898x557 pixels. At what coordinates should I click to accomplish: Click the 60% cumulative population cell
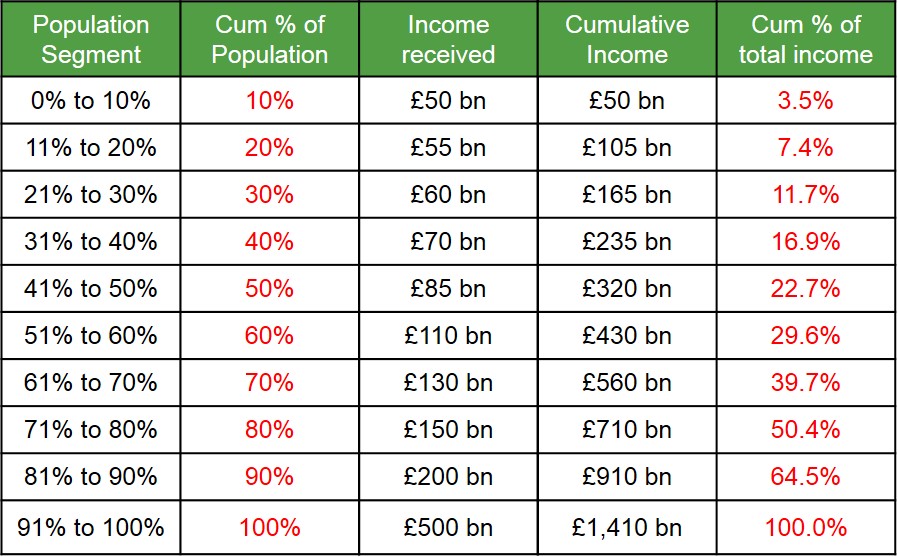(269, 336)
